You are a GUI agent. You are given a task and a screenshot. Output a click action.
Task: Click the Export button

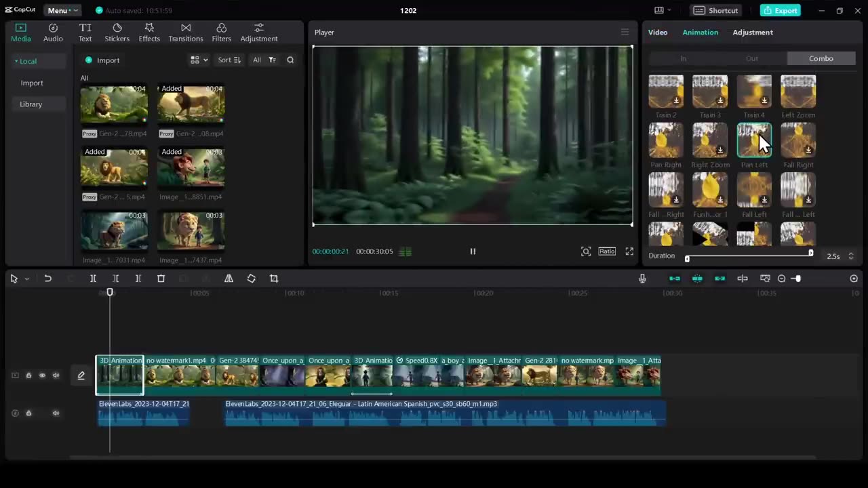[781, 10]
